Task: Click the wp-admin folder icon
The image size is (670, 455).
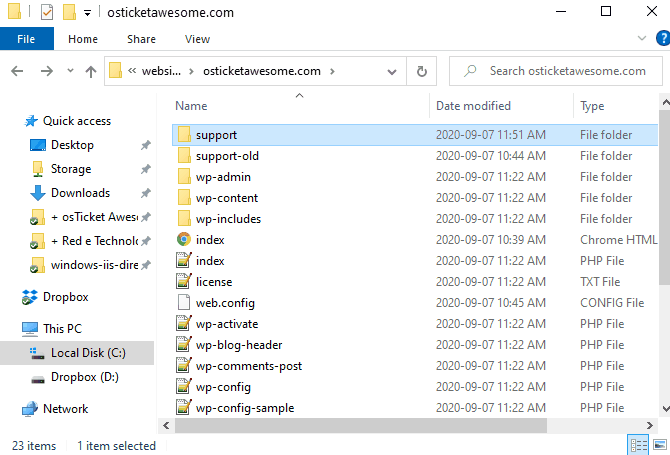Action: [x=184, y=176]
